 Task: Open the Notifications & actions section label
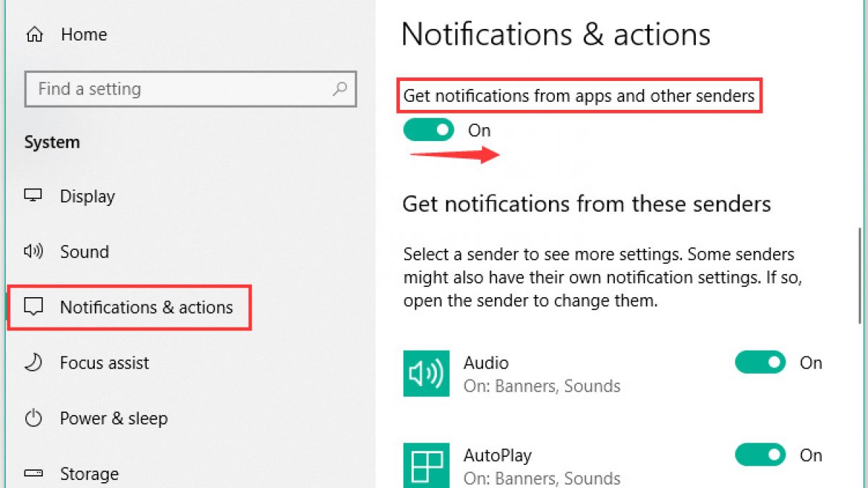point(146,307)
